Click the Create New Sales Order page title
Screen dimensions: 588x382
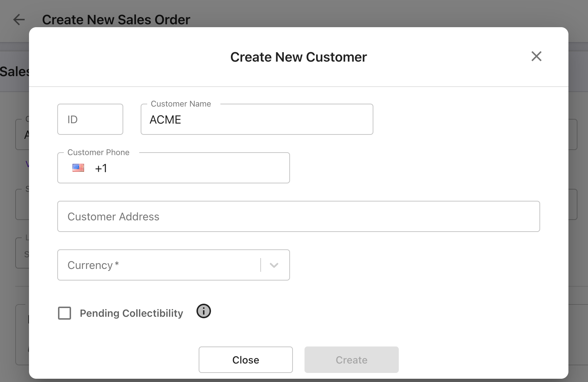click(x=116, y=20)
